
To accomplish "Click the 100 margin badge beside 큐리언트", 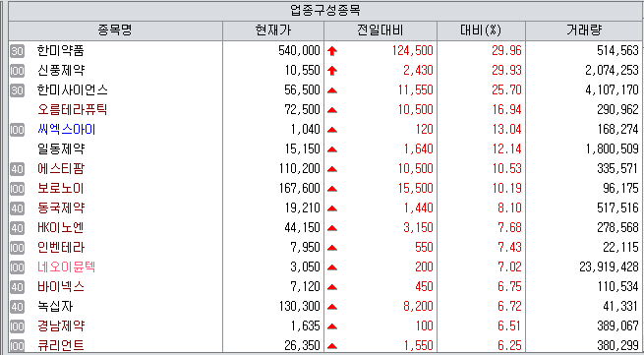I will coord(18,346).
